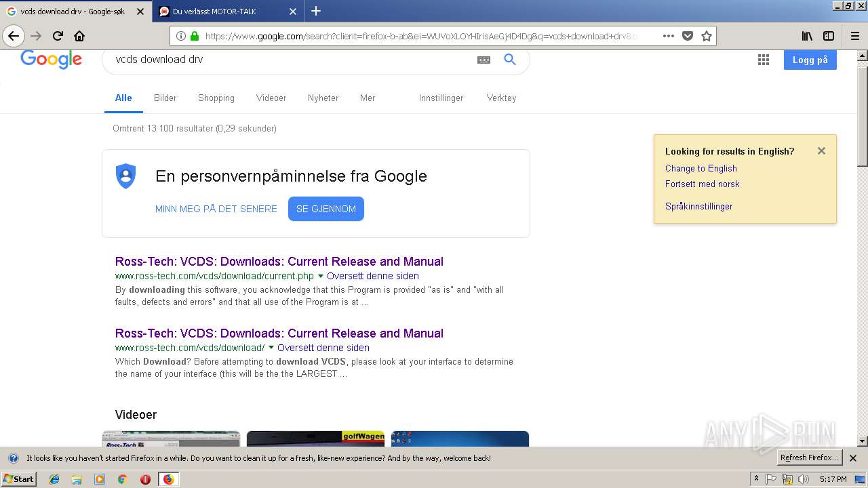Image resolution: width=868 pixels, height=488 pixels.
Task: Open Innstillinger menu
Action: tap(441, 98)
